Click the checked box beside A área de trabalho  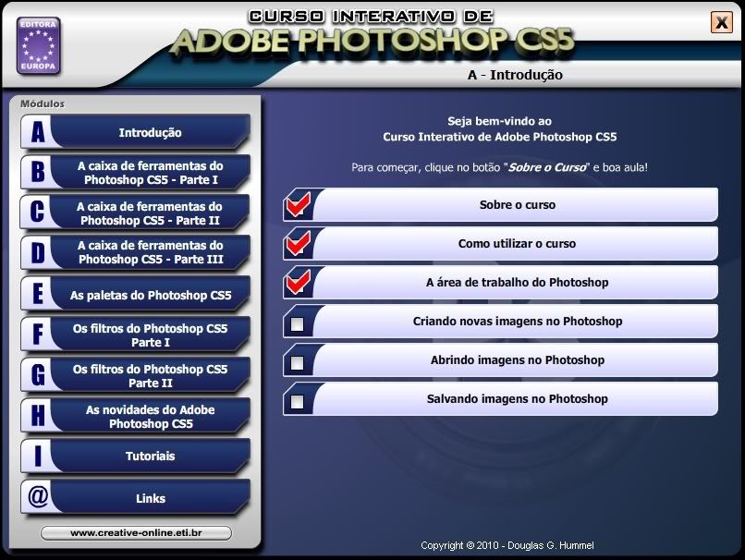[298, 283]
